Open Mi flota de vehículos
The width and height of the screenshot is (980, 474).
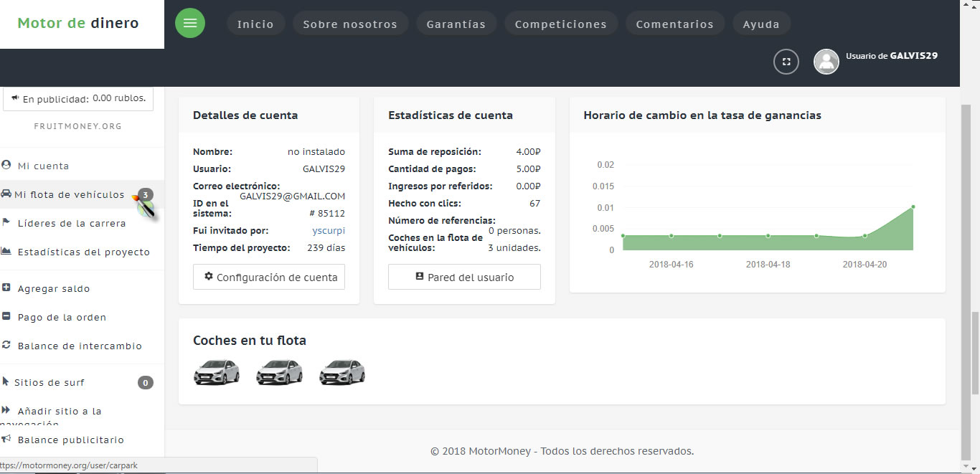pyautogui.click(x=70, y=194)
